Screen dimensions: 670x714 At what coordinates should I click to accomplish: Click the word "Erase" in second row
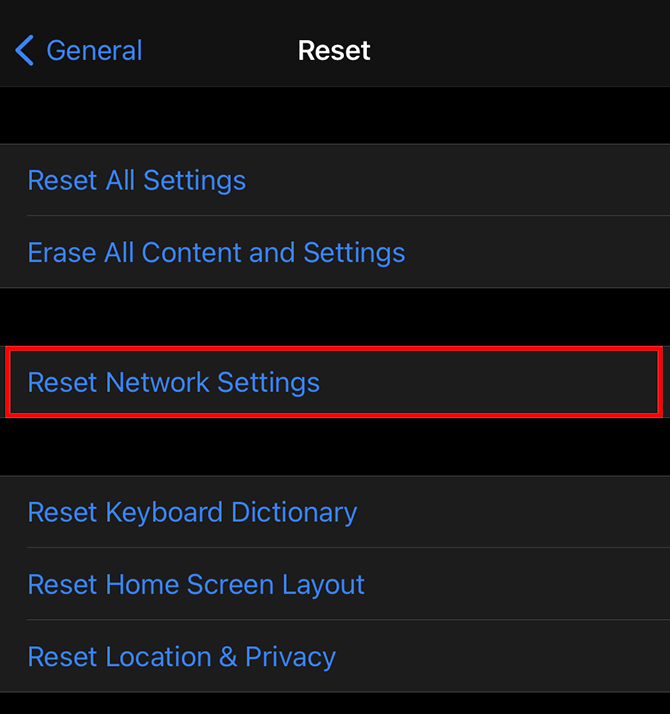tap(53, 252)
